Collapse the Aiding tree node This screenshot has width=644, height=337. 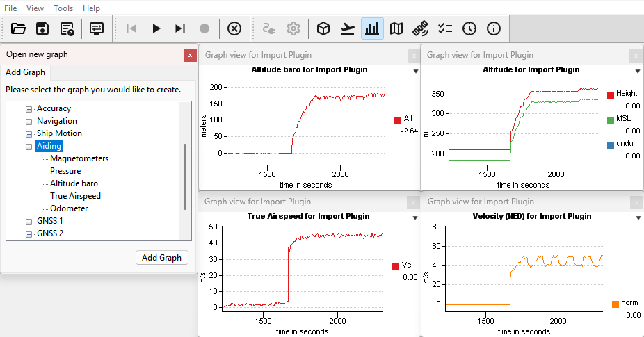tap(29, 147)
